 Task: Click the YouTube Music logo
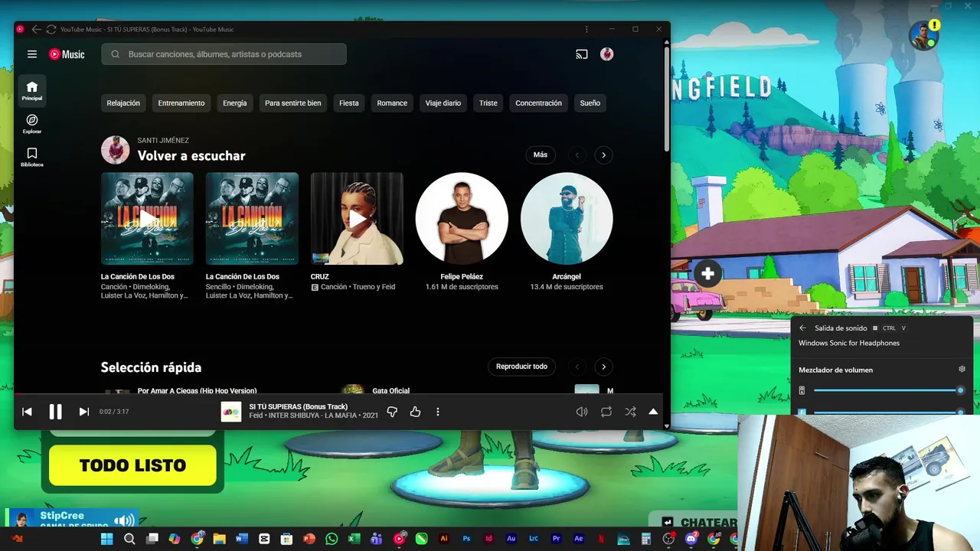tap(67, 54)
